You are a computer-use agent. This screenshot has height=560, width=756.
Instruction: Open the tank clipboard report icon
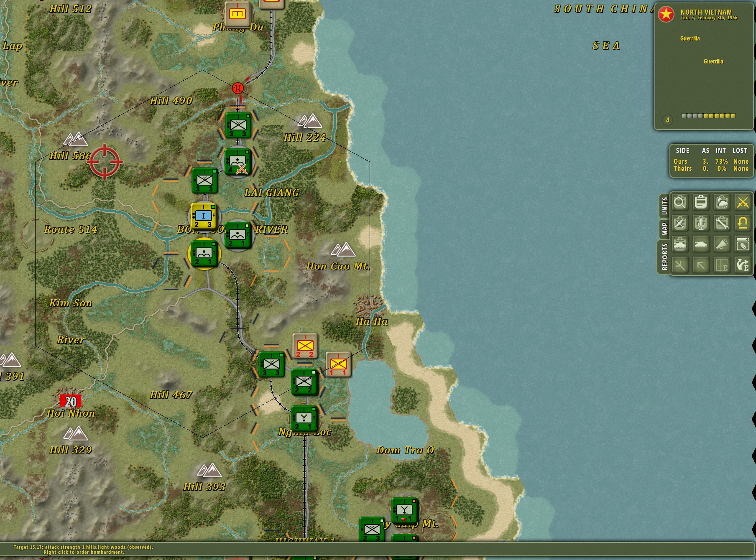(680, 244)
